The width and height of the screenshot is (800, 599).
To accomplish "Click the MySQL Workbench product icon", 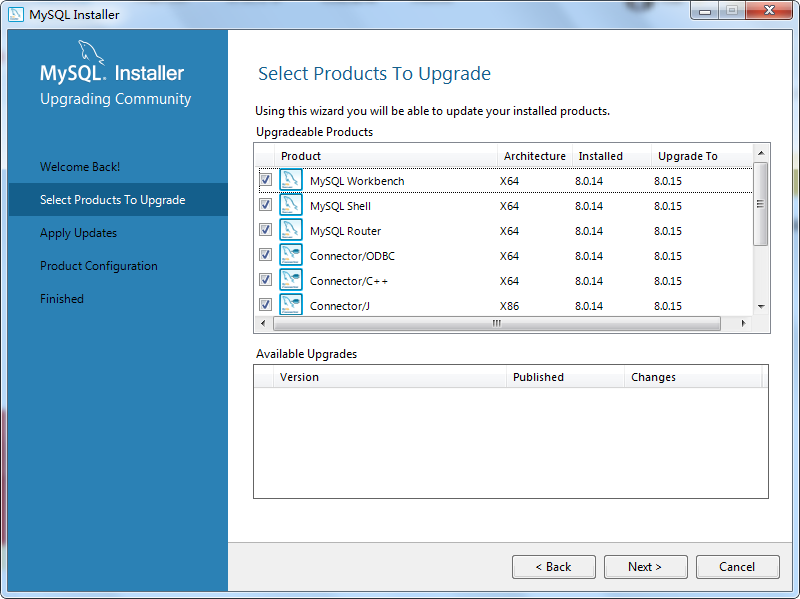I will point(291,180).
